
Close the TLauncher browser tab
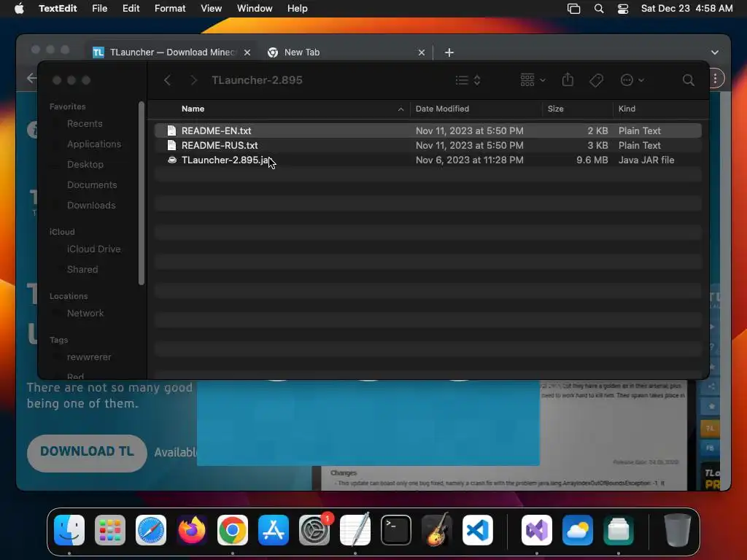(x=247, y=52)
